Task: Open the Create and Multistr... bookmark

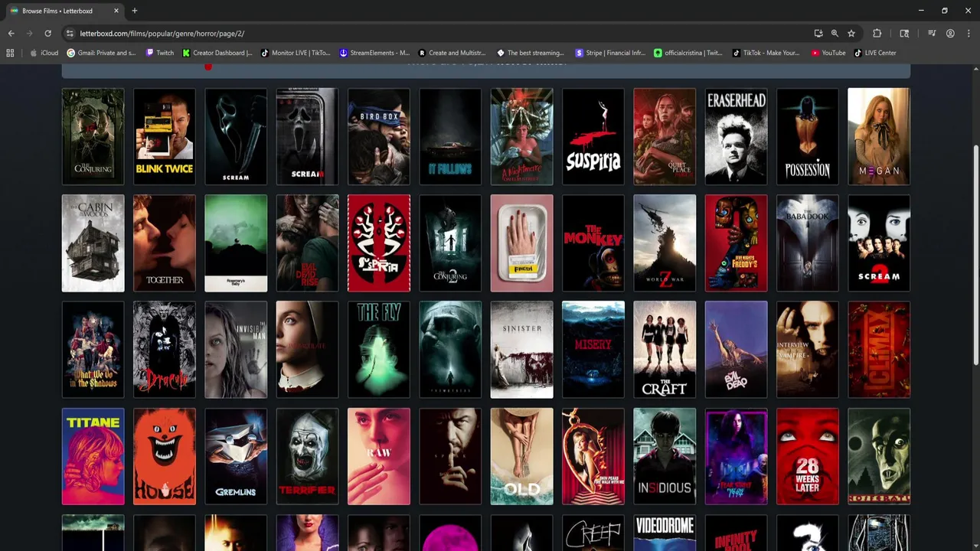Action: 452,53
